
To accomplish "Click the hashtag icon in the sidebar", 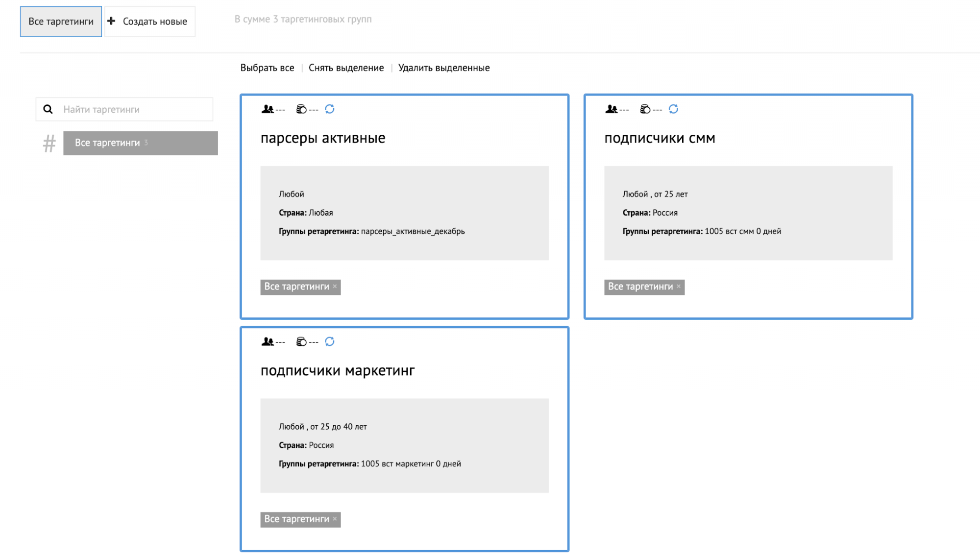I will [x=49, y=143].
